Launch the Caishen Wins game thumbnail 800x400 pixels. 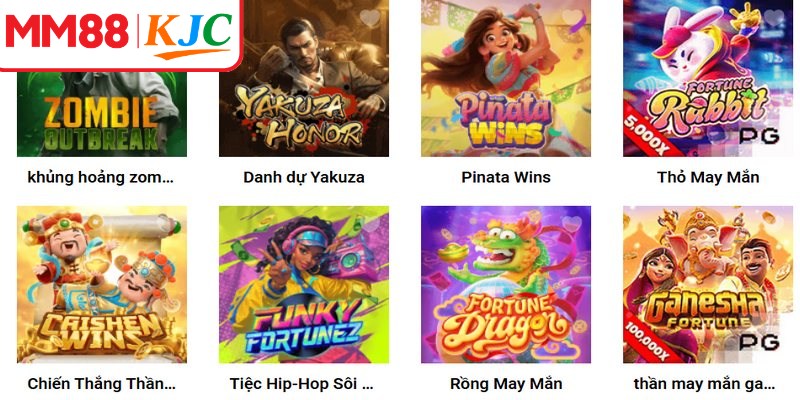(x=102, y=284)
